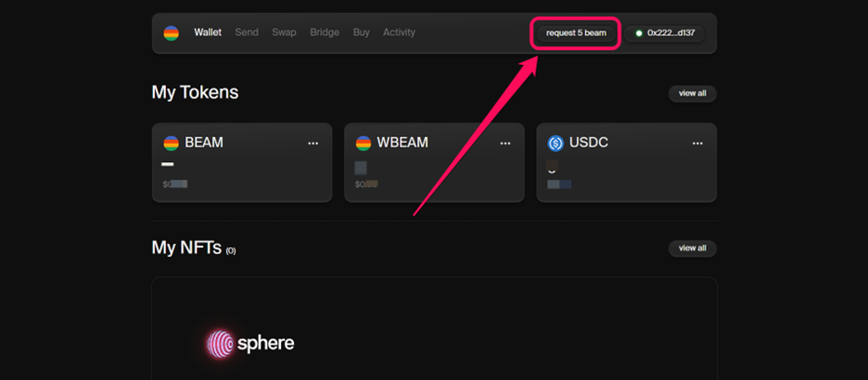Click the green connection status dot
868x380 pixels.
(x=639, y=33)
